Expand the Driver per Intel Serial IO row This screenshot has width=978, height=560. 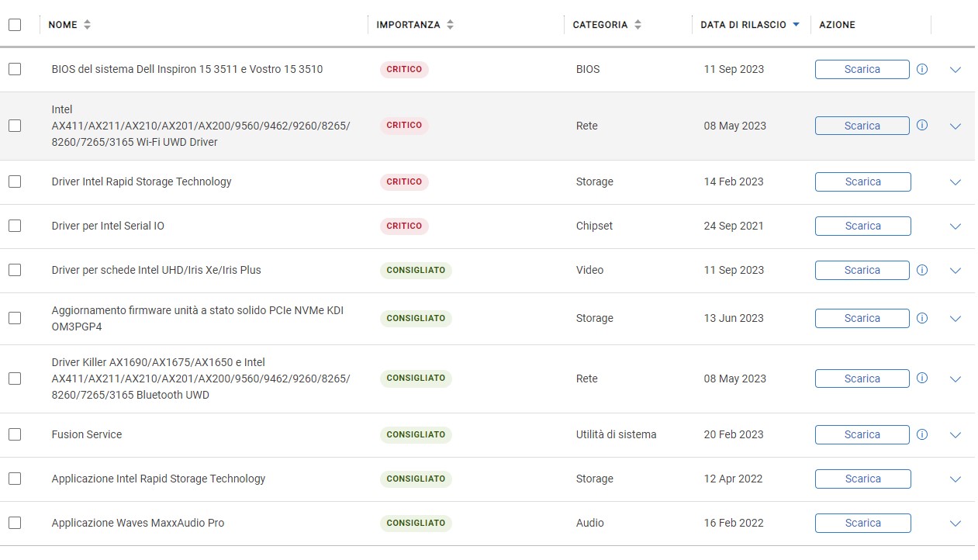[x=956, y=226]
